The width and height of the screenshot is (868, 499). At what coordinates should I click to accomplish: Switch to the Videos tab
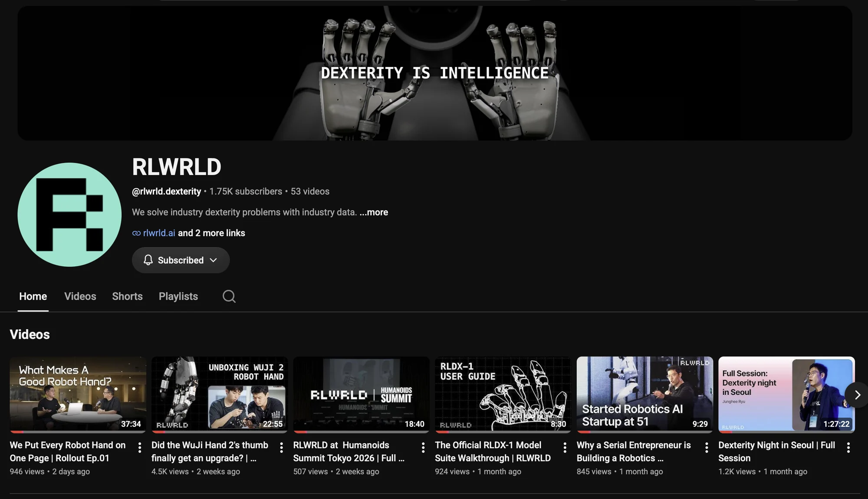80,296
